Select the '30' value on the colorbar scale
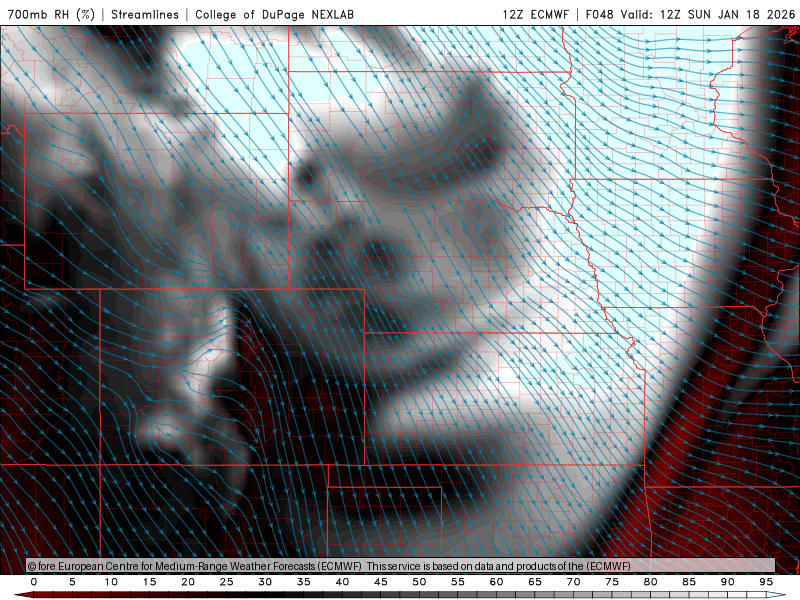 (265, 582)
